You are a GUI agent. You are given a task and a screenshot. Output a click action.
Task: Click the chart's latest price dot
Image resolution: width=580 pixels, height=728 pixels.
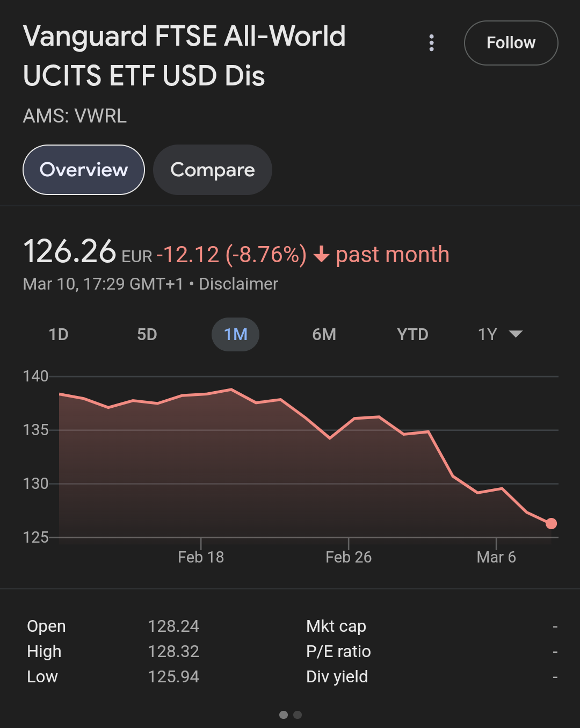coord(551,523)
